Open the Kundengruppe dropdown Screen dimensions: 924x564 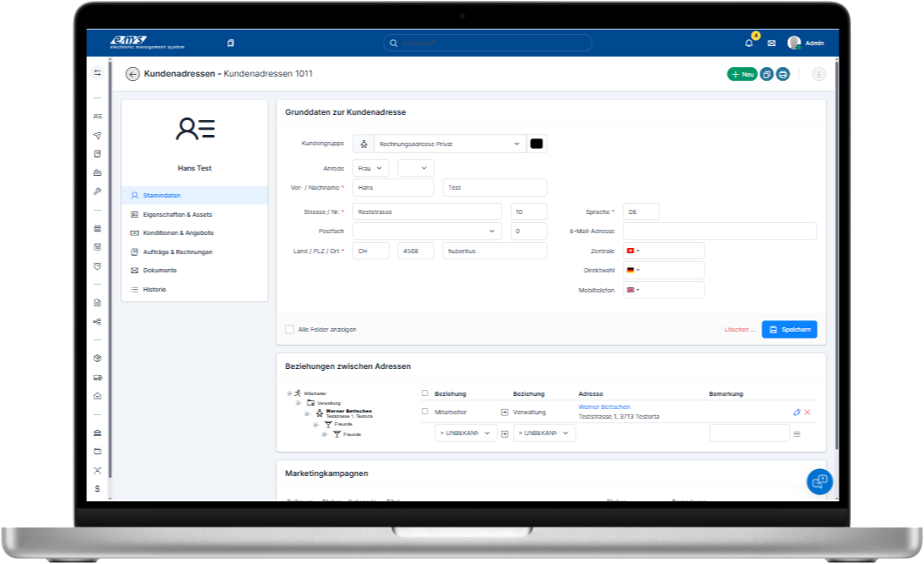pos(449,144)
